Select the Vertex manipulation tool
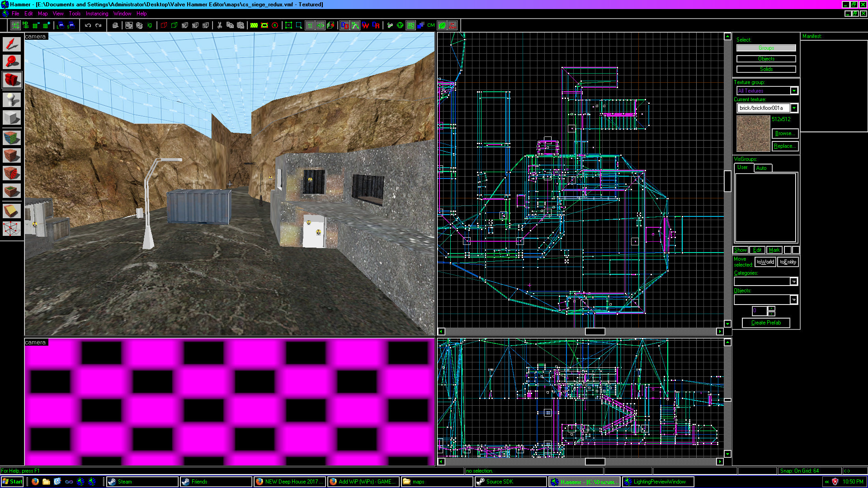Image resolution: width=868 pixels, height=488 pixels. 11,229
